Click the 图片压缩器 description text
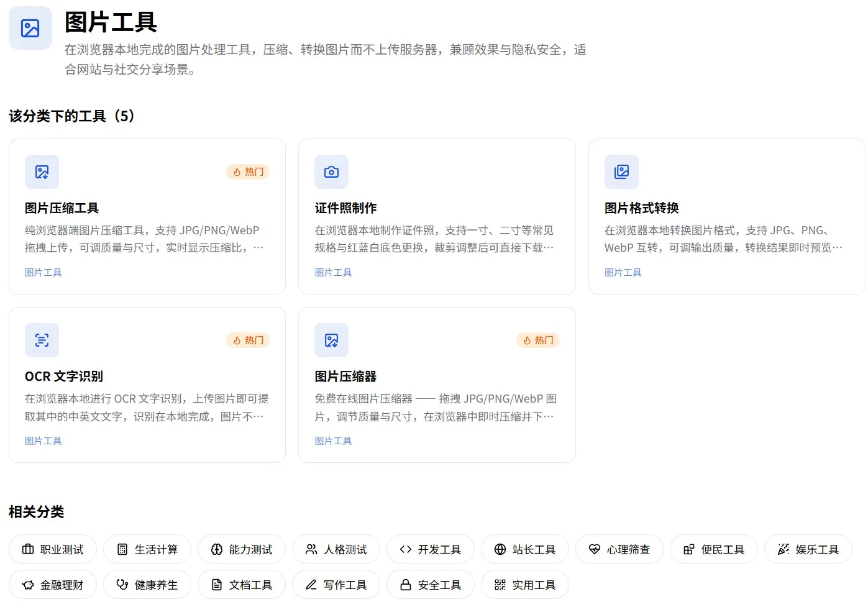Screen dimensions: 868x612 436,408
